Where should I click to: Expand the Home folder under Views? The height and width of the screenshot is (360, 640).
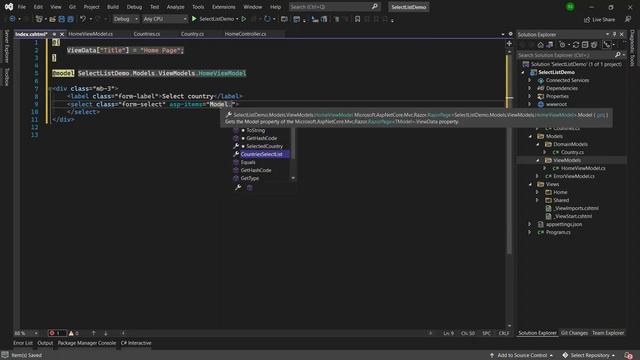[x=538, y=192]
